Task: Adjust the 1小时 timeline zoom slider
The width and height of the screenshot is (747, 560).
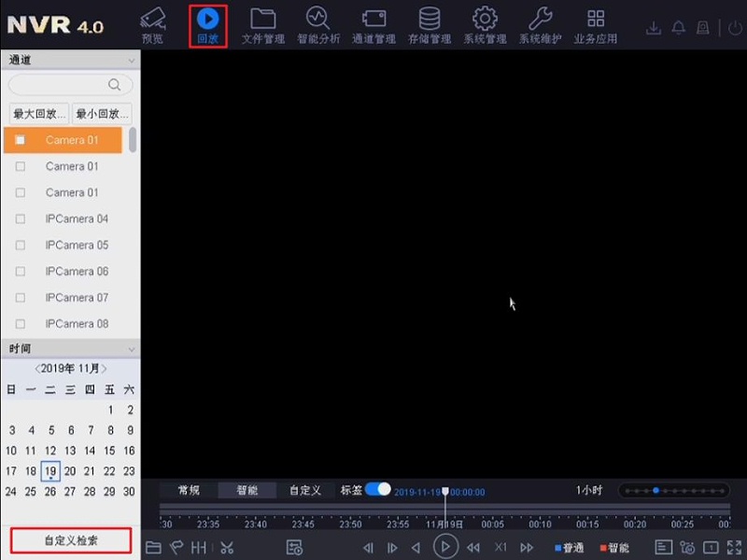Action: (657, 489)
